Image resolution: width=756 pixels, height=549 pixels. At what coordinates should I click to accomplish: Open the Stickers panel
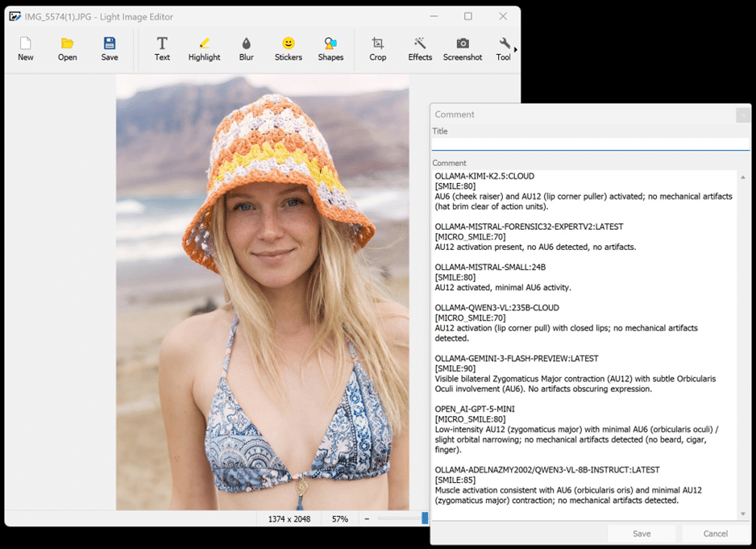pyautogui.click(x=288, y=48)
